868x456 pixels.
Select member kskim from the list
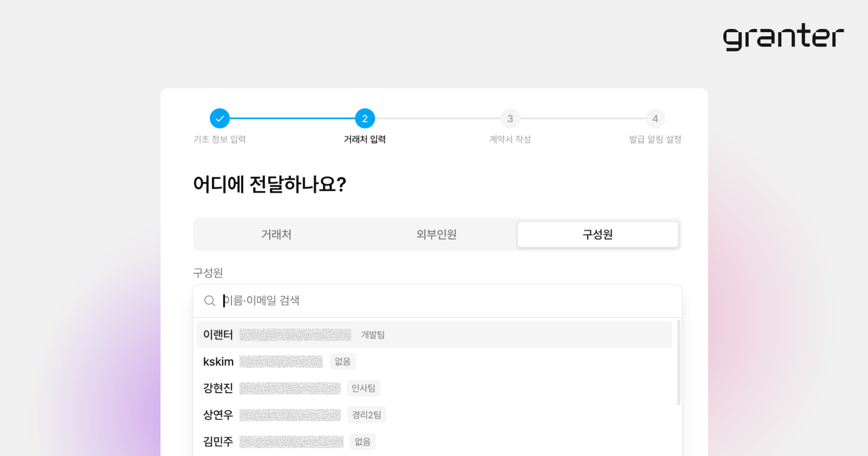pyautogui.click(x=434, y=361)
